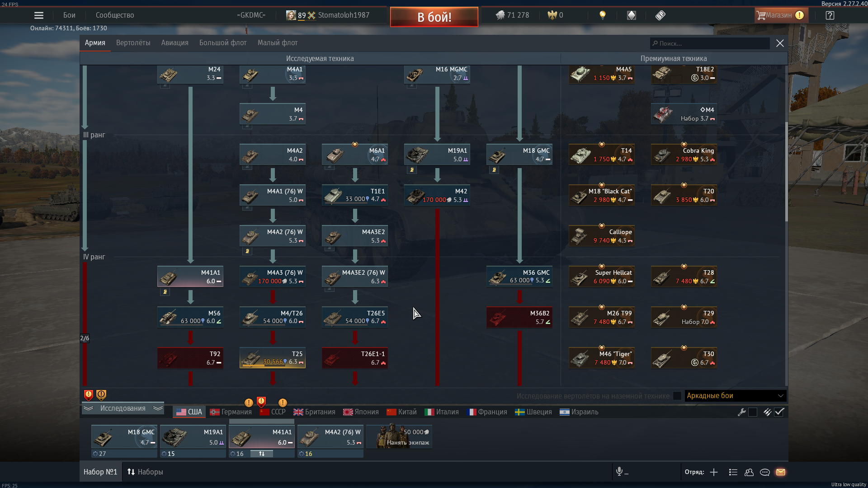Image resolution: width=868 pixels, height=488 pixels.
Task: Click the wrench auto-repair icon
Action: tap(742, 412)
